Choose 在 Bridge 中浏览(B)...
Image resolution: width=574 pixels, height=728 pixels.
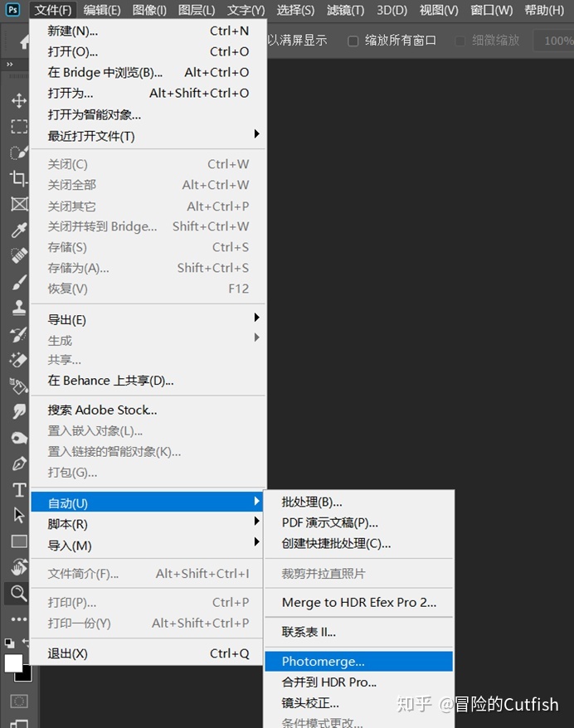pos(147,72)
